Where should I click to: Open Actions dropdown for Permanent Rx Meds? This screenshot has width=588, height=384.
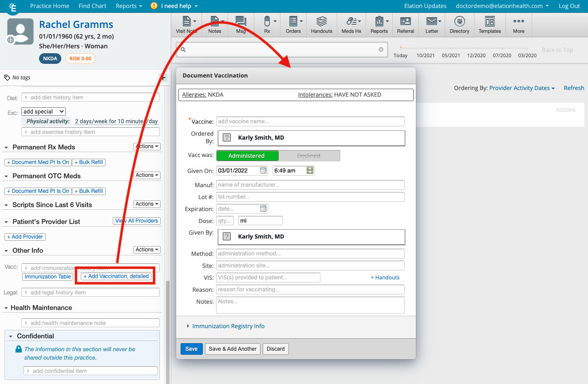click(x=147, y=146)
